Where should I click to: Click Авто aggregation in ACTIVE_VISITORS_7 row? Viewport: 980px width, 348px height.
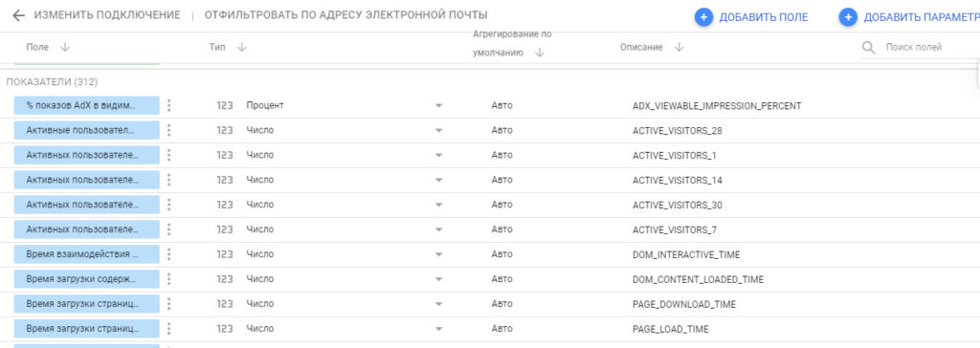[x=501, y=229]
